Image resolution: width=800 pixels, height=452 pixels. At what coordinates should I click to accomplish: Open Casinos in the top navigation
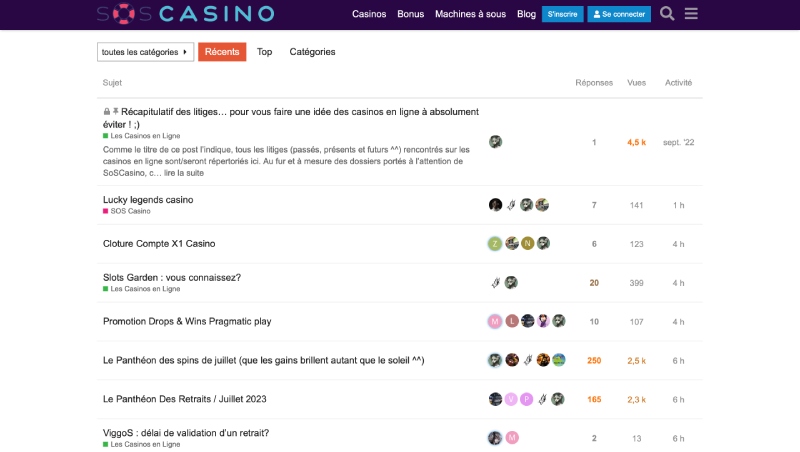369,14
